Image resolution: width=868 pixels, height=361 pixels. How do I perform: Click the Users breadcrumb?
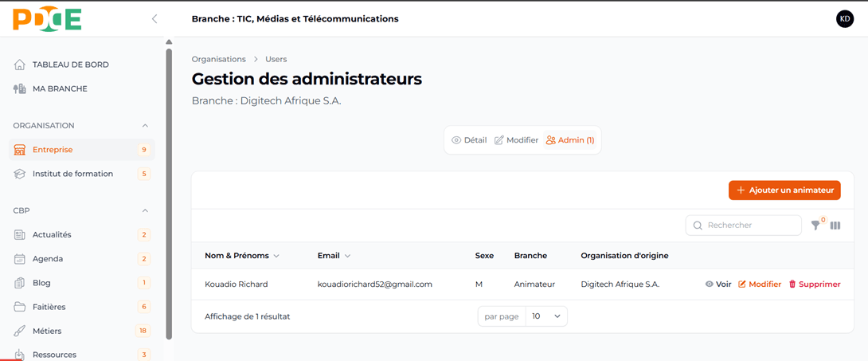(x=276, y=59)
